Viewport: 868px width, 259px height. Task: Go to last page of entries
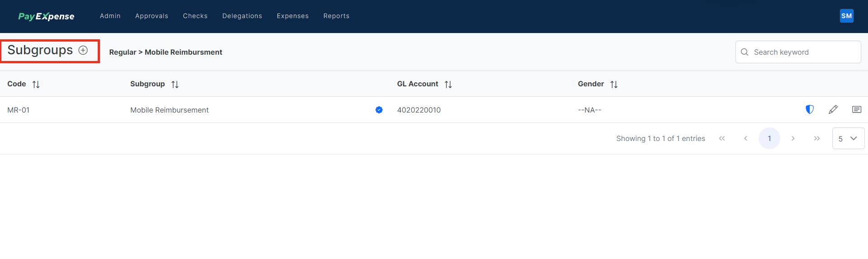817,138
